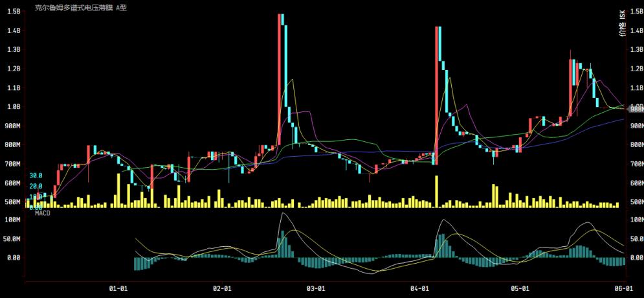Click the 0.00 label on the left MACD axis
This screenshot has height=298, width=644.
(14, 258)
